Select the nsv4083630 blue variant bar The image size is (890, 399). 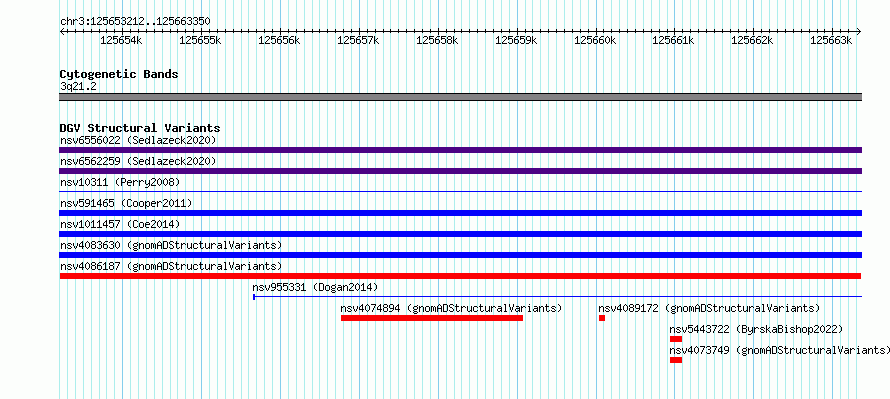(460, 255)
